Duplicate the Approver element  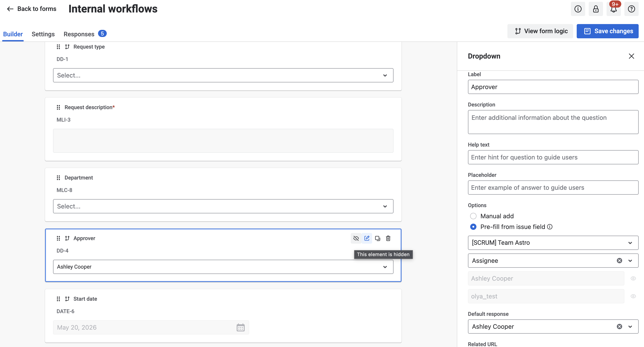(377, 238)
